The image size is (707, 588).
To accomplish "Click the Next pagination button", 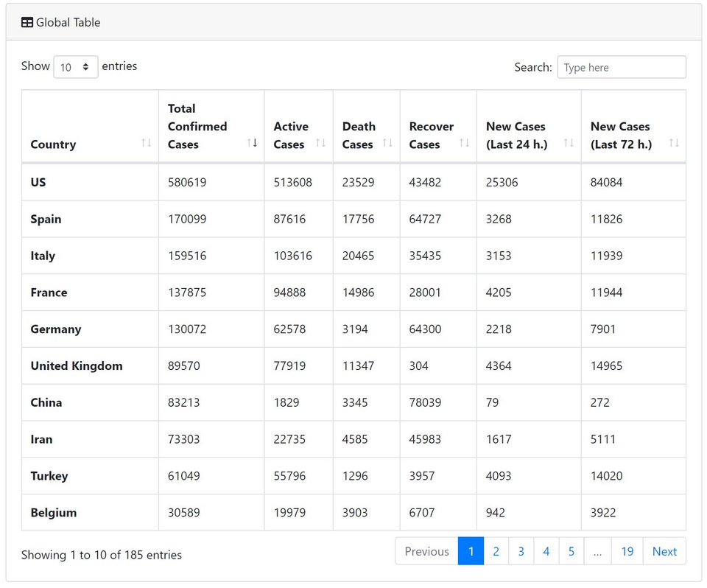I will click(x=664, y=551).
